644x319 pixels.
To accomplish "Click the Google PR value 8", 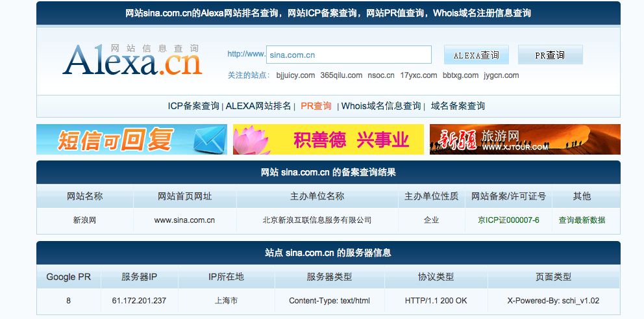I will pyautogui.click(x=68, y=301).
